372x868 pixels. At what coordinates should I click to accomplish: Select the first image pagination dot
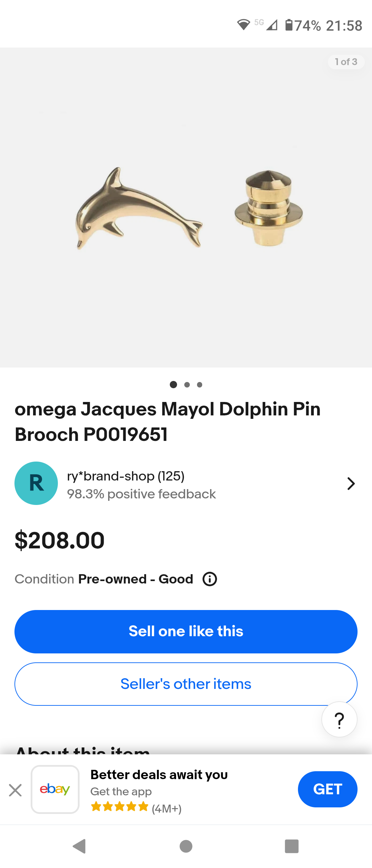(x=174, y=385)
